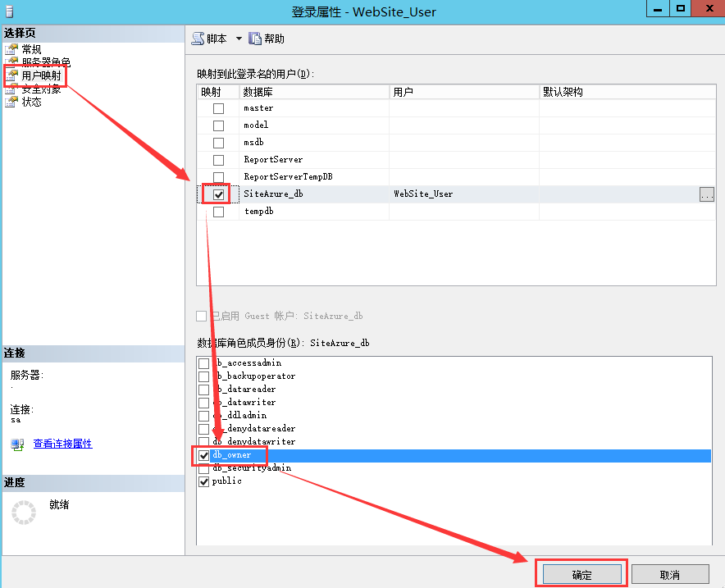This screenshot has width=725, height=588.
Task: Toggle the db_owner role checkbox
Action: point(203,455)
